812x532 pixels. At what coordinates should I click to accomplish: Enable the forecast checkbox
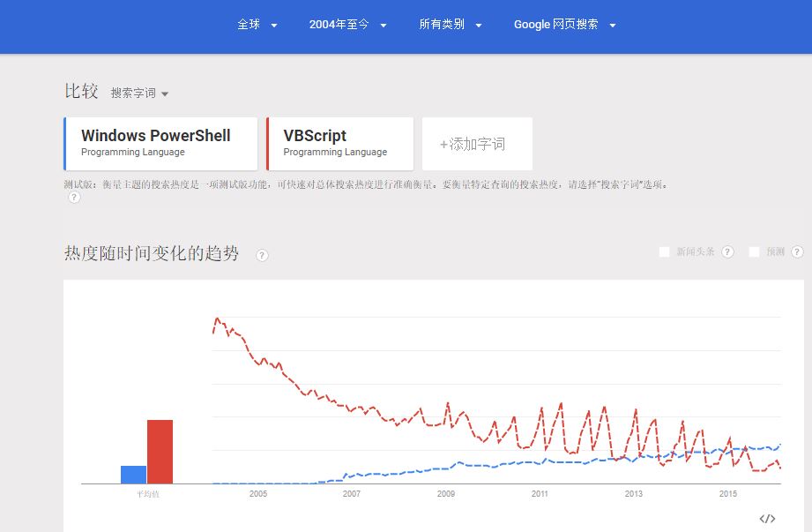[x=754, y=251]
